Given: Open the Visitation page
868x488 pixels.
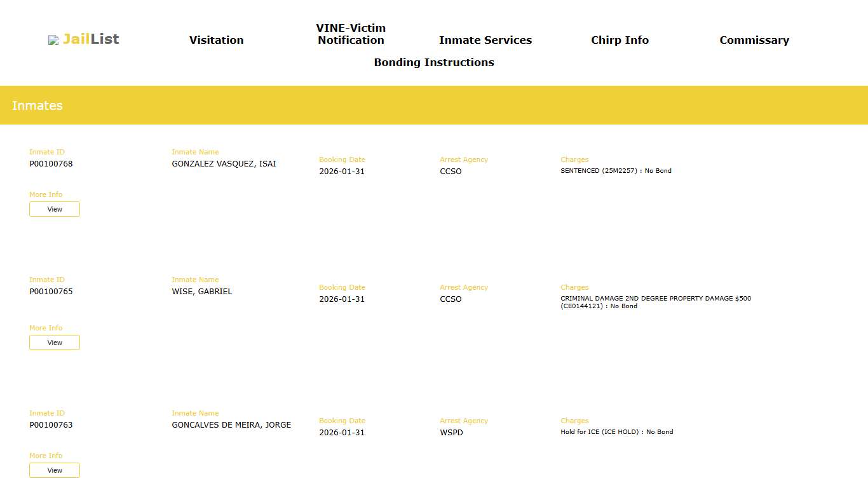Looking at the screenshot, I should click(x=216, y=40).
